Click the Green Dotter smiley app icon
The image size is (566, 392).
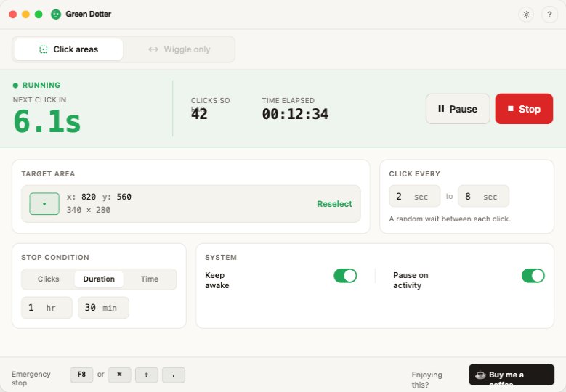point(56,15)
